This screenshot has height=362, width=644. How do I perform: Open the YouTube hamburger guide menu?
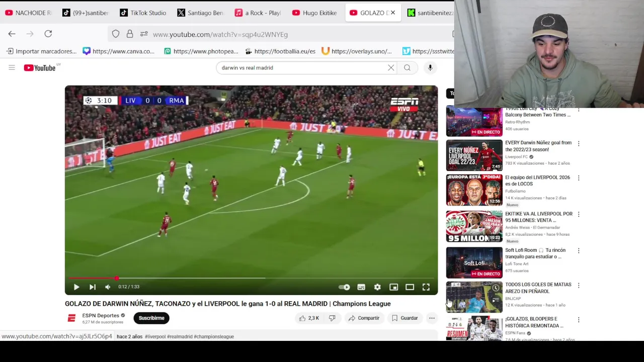pos(12,67)
